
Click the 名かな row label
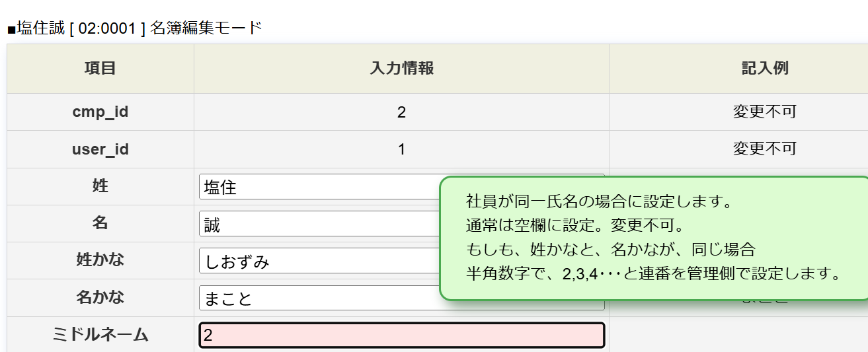[x=100, y=297]
